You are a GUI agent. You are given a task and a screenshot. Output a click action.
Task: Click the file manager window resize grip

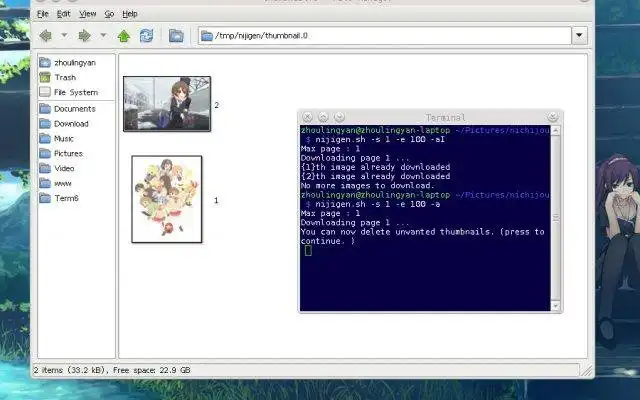point(587,370)
